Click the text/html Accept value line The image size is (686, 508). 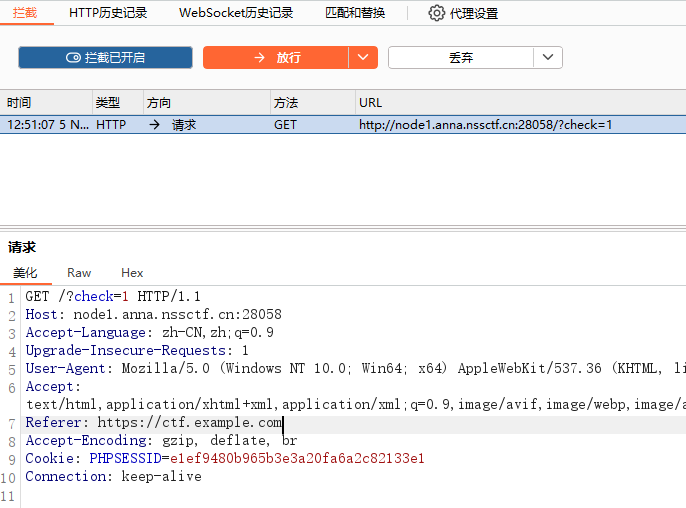point(356,404)
